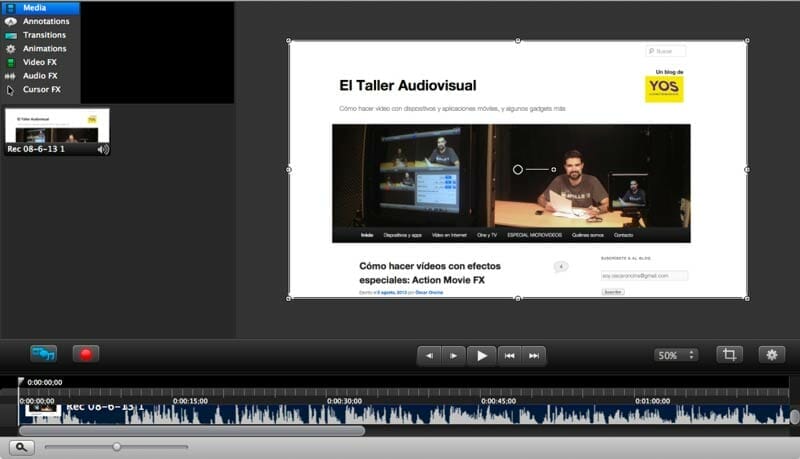The height and width of the screenshot is (459, 800).
Task: Click bottom-center canvas resize handle
Action: [x=518, y=298]
